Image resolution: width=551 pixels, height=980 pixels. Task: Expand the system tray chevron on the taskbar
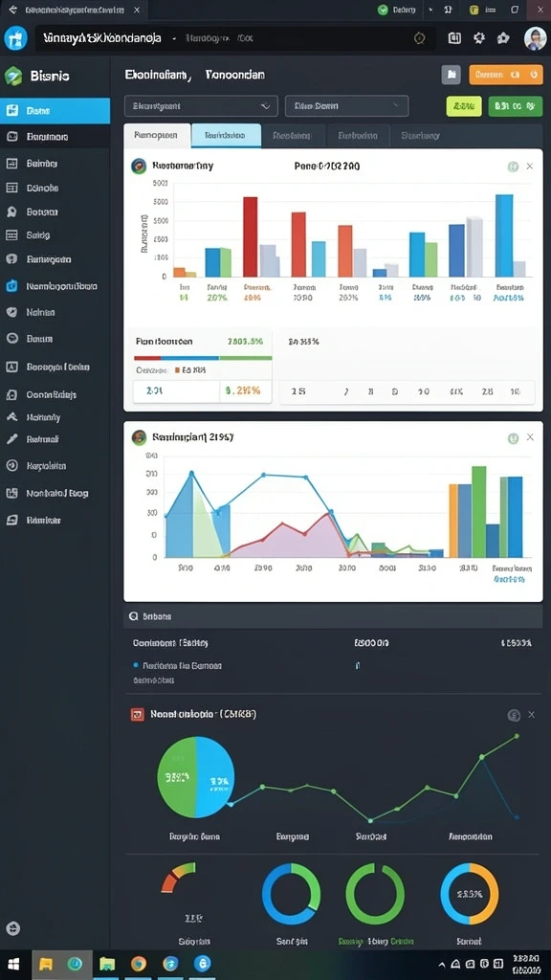click(442, 965)
